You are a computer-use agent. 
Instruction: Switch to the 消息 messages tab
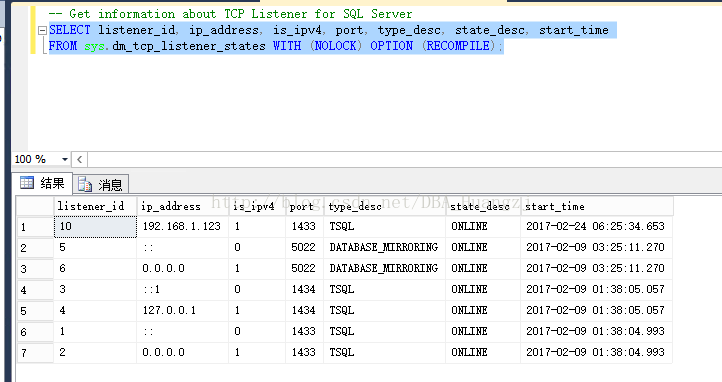pyautogui.click(x=101, y=185)
